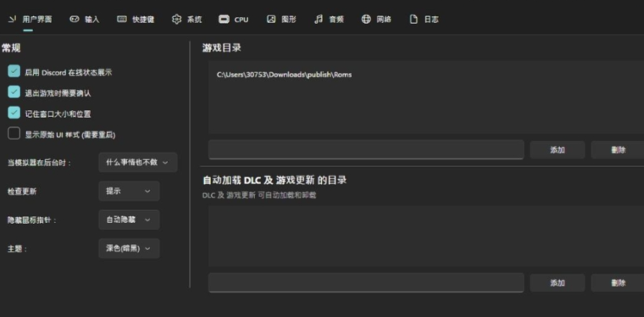
Task: Click the 自动加载 DLC 及 游戏更新 的目录 heading
Action: pos(275,180)
